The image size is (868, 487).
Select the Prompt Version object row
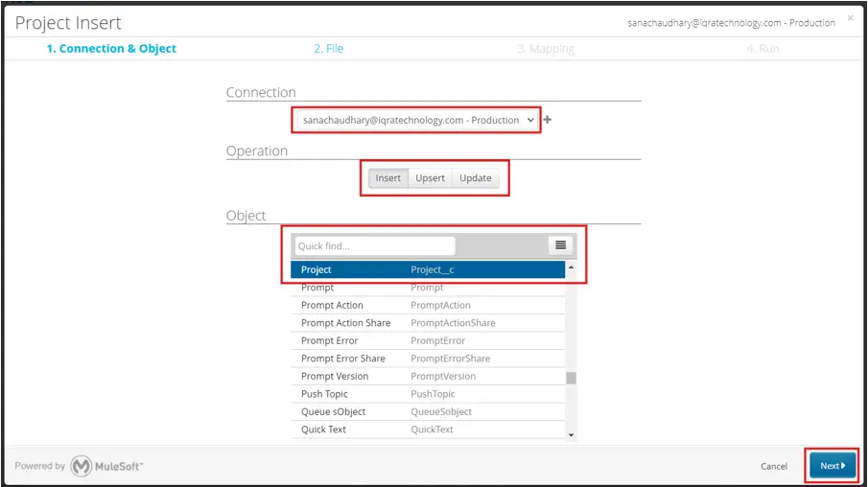pos(428,376)
